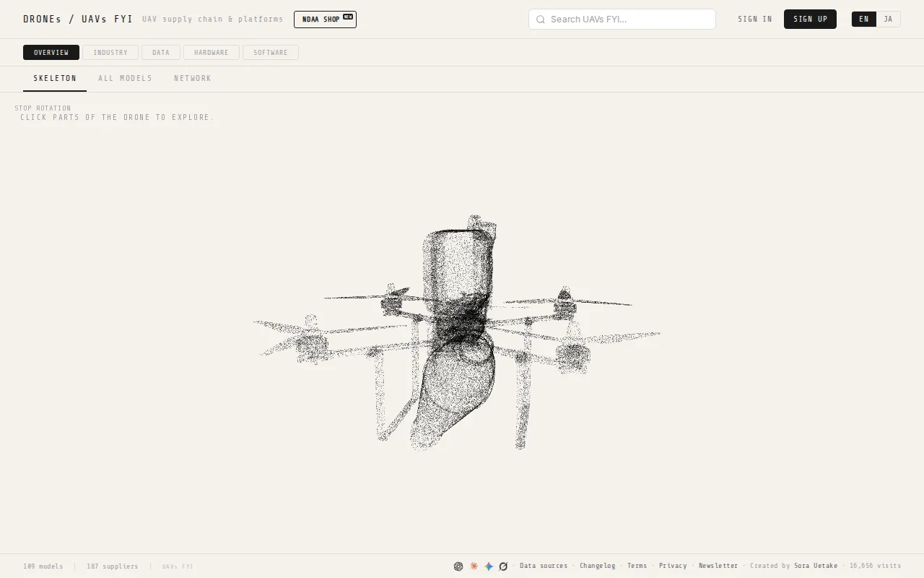Open the NDAA SHOP button
This screenshot has width=924, height=578.
[x=325, y=20]
